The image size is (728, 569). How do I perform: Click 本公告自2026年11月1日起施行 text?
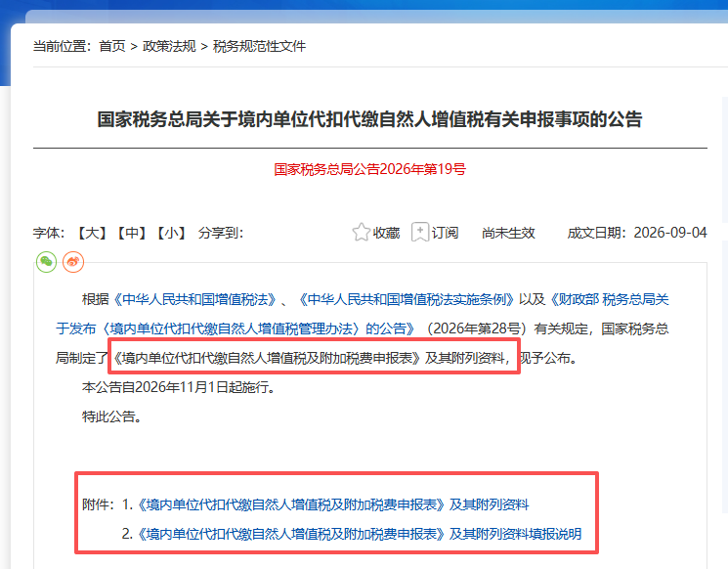pos(179,387)
